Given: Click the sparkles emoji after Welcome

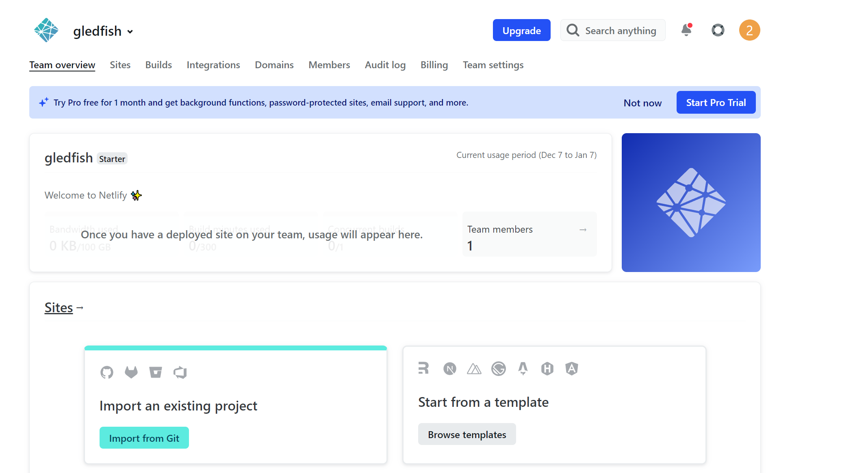Looking at the screenshot, I should [136, 195].
